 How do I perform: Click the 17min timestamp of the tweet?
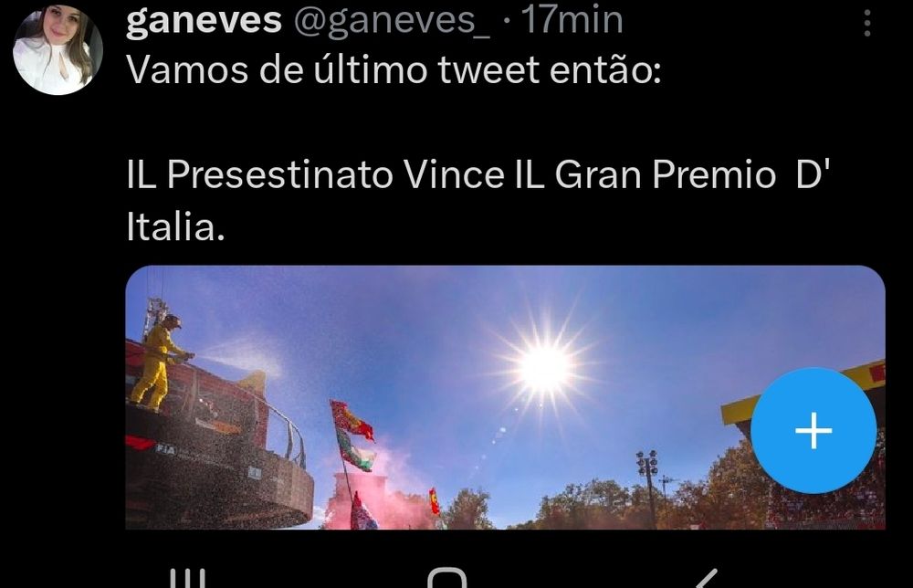click(572, 20)
